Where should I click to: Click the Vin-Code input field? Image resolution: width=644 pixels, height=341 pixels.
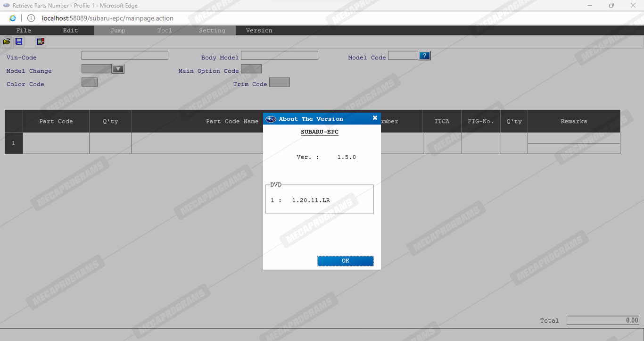pos(125,56)
